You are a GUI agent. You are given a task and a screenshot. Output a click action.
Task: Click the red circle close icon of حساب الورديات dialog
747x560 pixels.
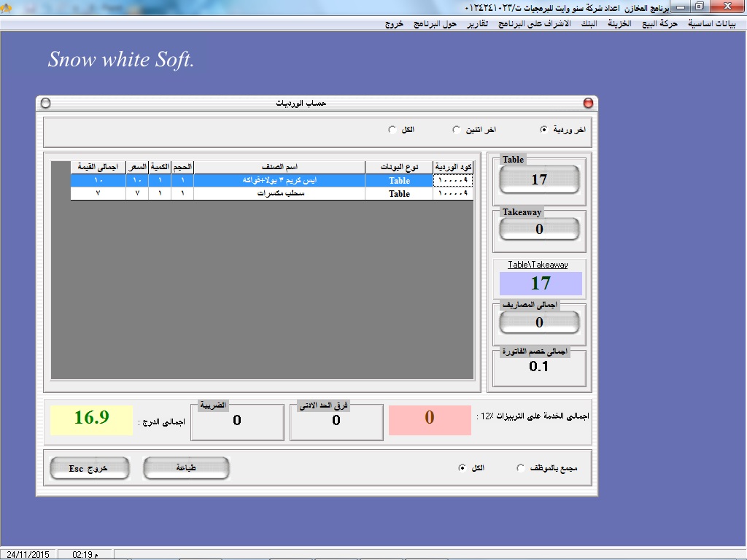[x=588, y=104]
